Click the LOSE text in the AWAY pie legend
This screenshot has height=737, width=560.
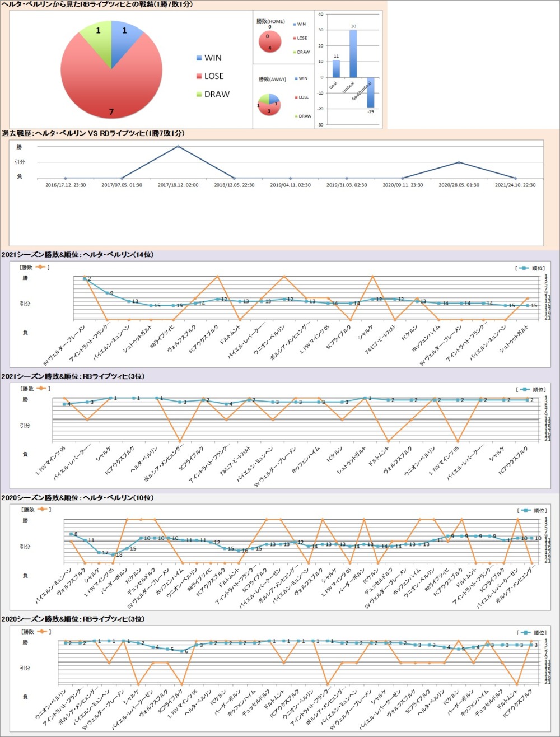click(x=303, y=97)
